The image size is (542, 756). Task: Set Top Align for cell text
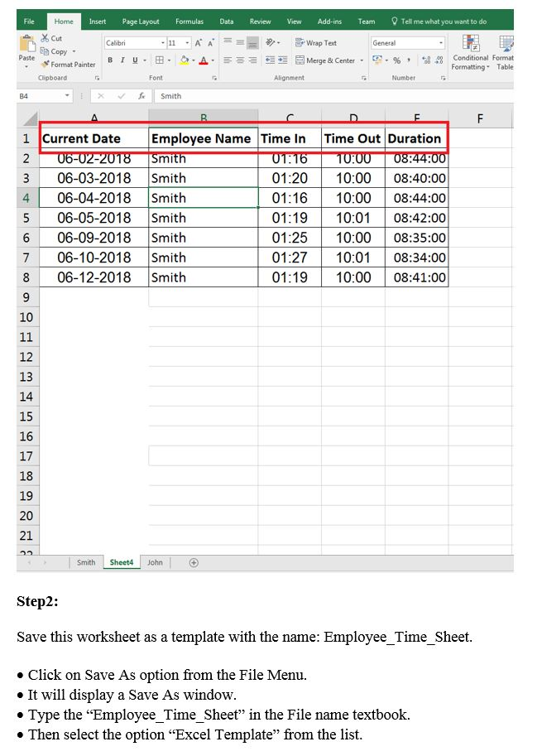coord(228,42)
